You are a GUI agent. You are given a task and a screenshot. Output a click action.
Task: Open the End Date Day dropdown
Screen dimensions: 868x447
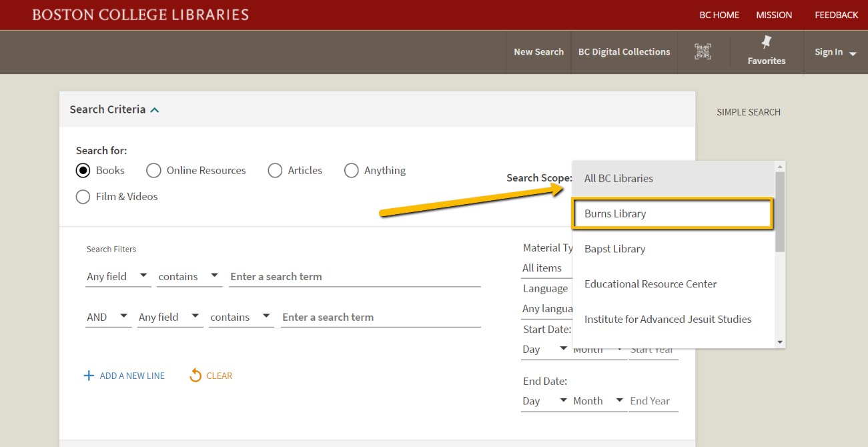[546, 401]
